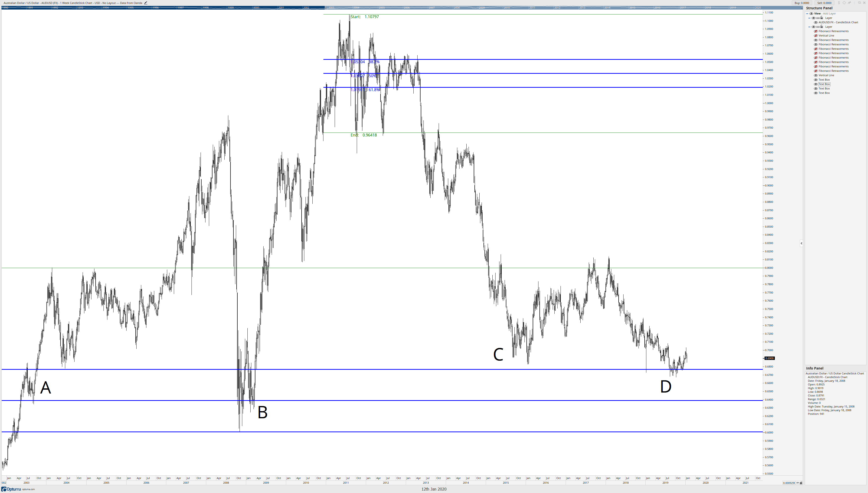Toggle eye icon of the lower Layer
Image resolution: width=868 pixels, height=493 pixels.
click(814, 27)
